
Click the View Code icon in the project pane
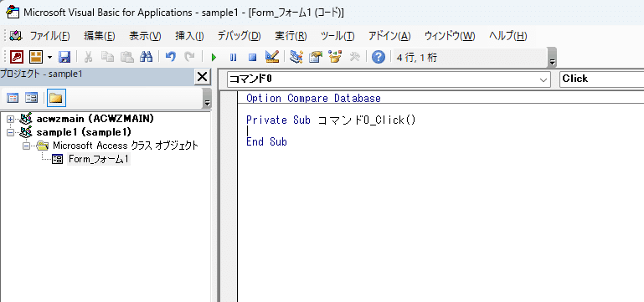point(13,98)
